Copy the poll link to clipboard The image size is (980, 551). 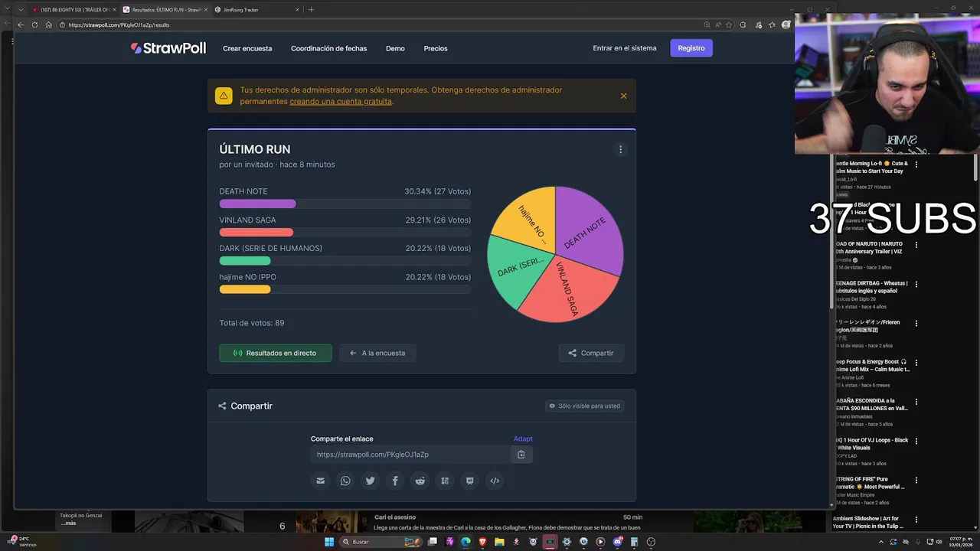click(521, 455)
